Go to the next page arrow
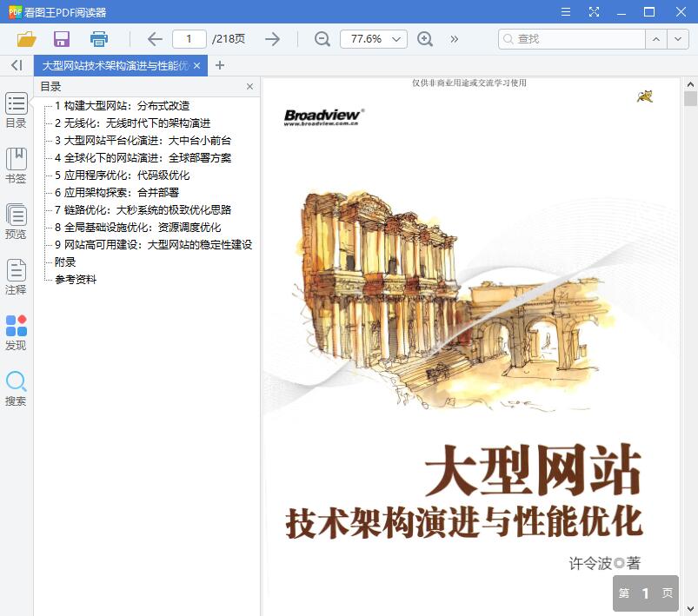 point(272,39)
